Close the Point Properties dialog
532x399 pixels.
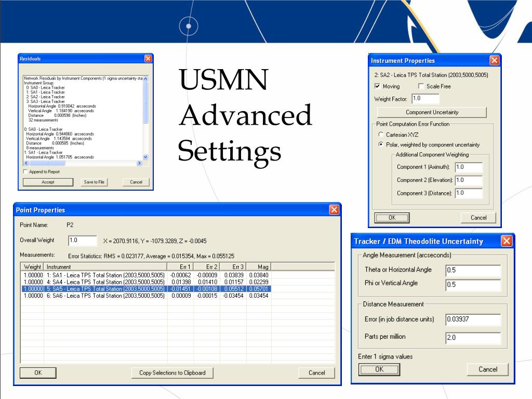point(334,210)
